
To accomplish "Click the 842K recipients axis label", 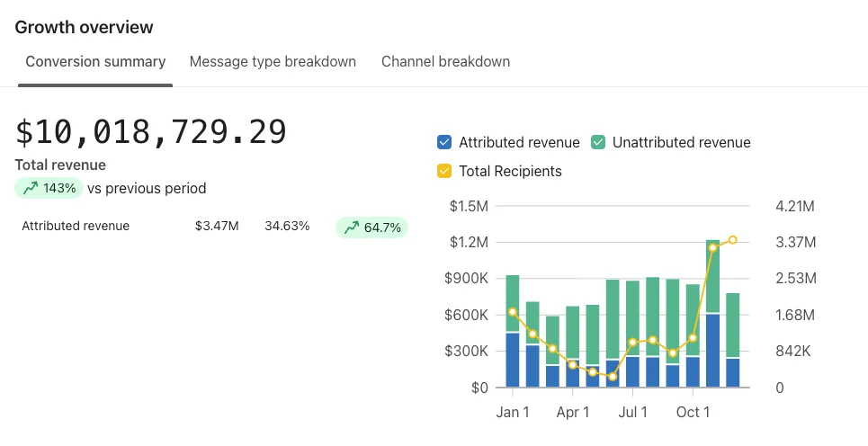I will click(x=793, y=351).
